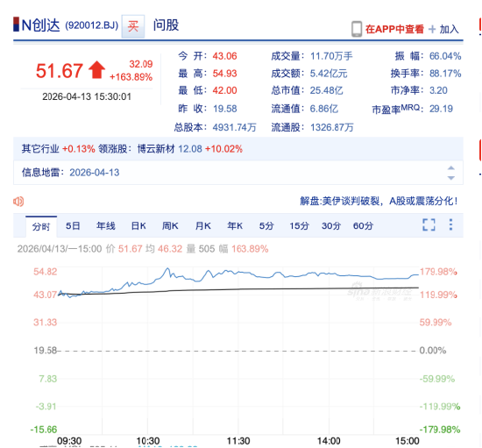Click the 均 46.32 average price readout
Screen dimensions: 482x448
click(x=164, y=249)
